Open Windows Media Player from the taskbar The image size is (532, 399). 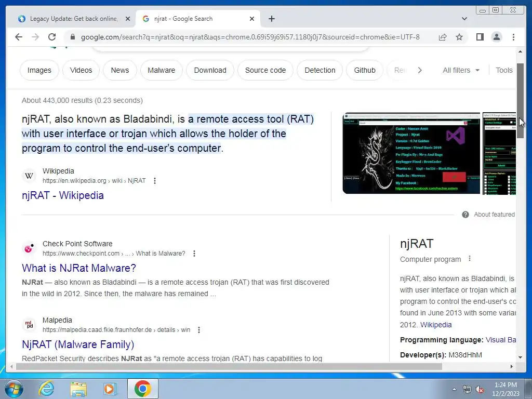110,389
